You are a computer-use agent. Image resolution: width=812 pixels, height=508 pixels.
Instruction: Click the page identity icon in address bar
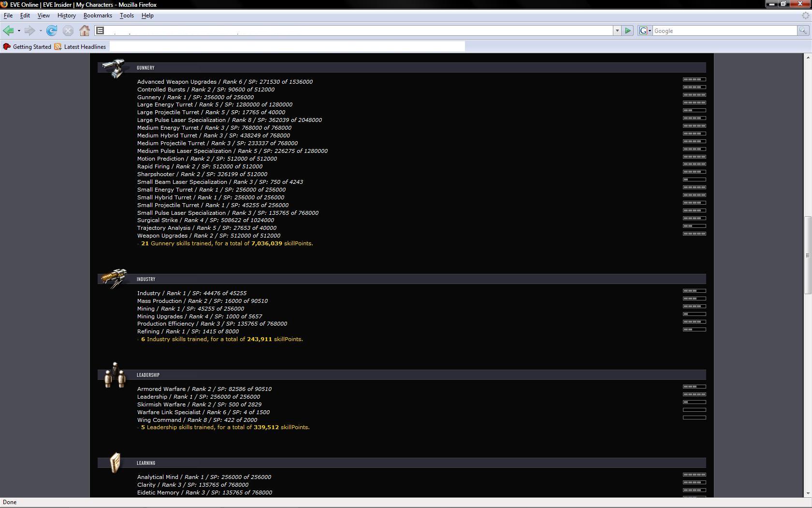[x=100, y=31]
